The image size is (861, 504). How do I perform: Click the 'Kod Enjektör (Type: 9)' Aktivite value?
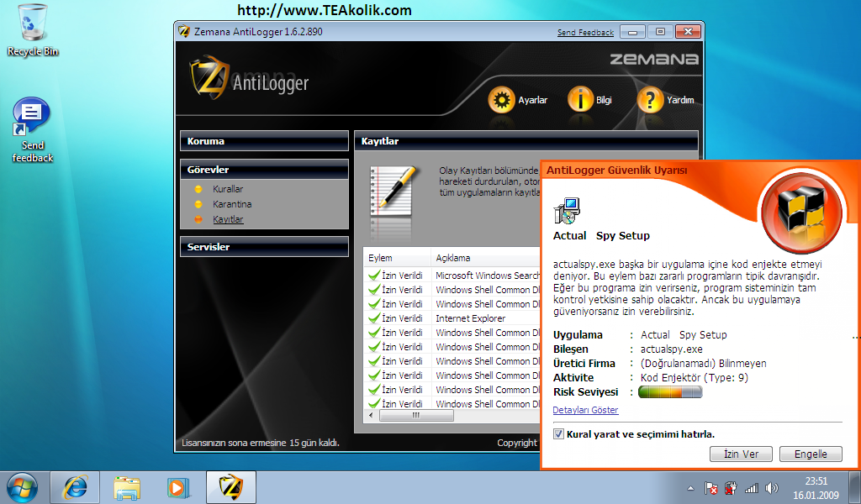tap(694, 378)
